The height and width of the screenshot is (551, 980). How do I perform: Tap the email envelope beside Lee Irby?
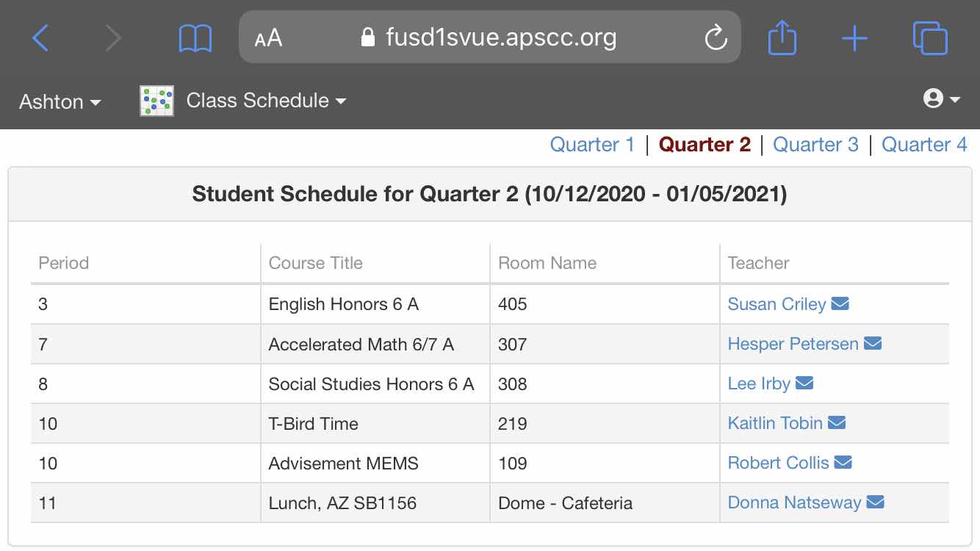click(804, 383)
